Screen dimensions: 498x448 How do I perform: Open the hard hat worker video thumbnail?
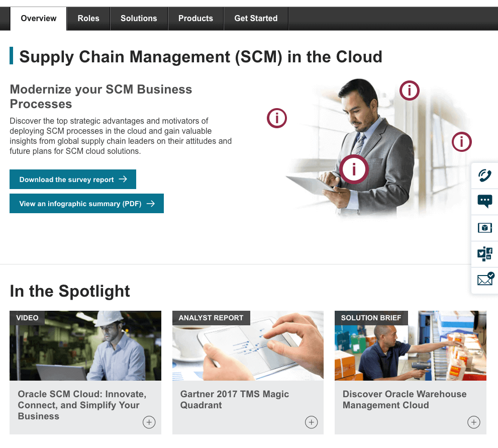pos(85,346)
